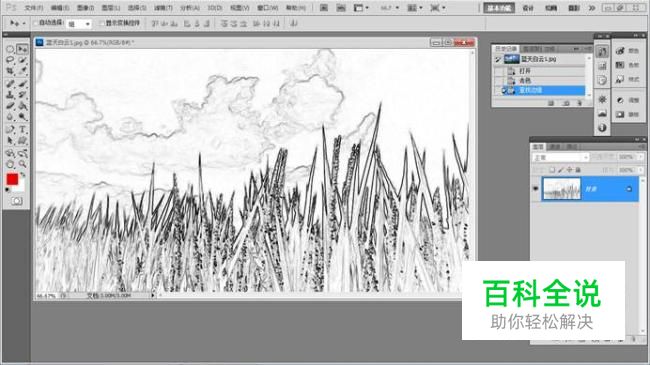650x365 pixels.
Task: Switch to 基本功能 workspace
Action: [499, 7]
